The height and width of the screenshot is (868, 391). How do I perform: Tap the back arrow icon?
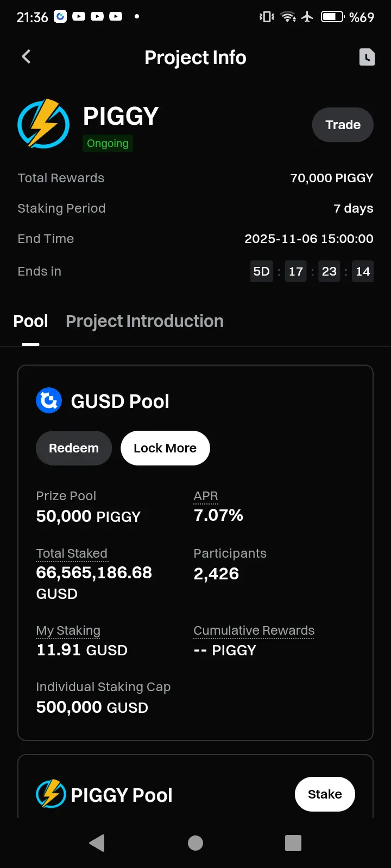(x=26, y=56)
